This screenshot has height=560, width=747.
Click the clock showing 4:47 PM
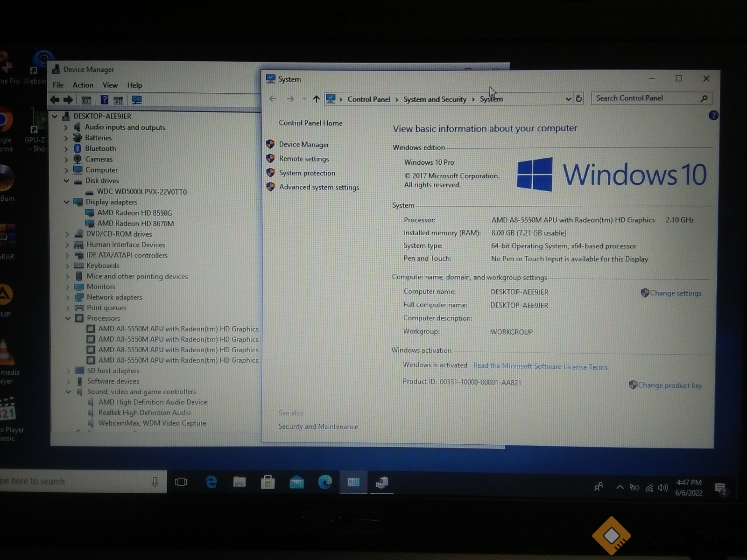(689, 488)
